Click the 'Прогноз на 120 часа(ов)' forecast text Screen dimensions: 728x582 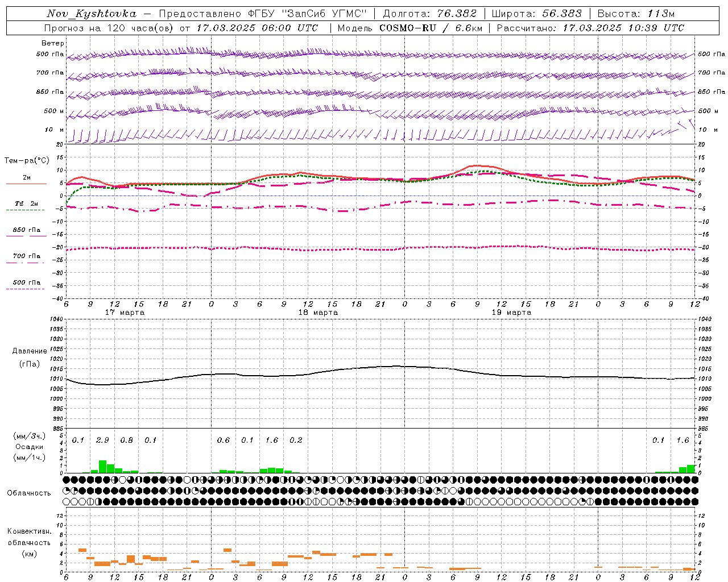109,28
